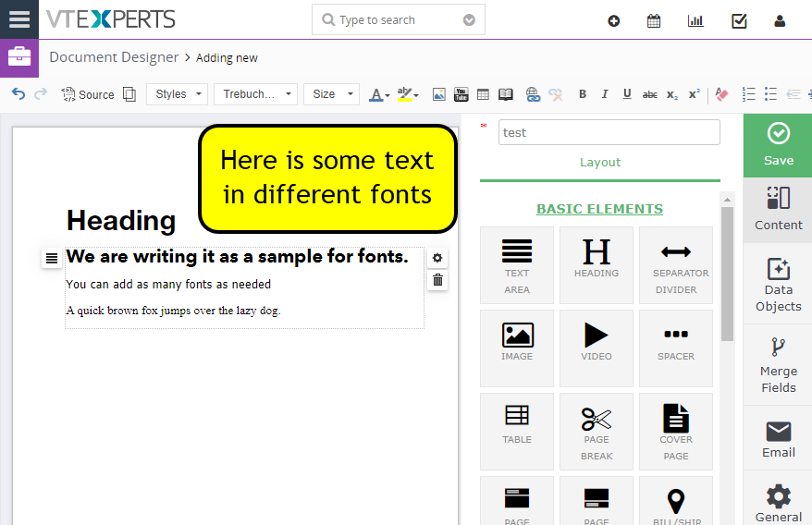Toggle subscript formatting
812x525 pixels.
pyautogui.click(x=671, y=94)
